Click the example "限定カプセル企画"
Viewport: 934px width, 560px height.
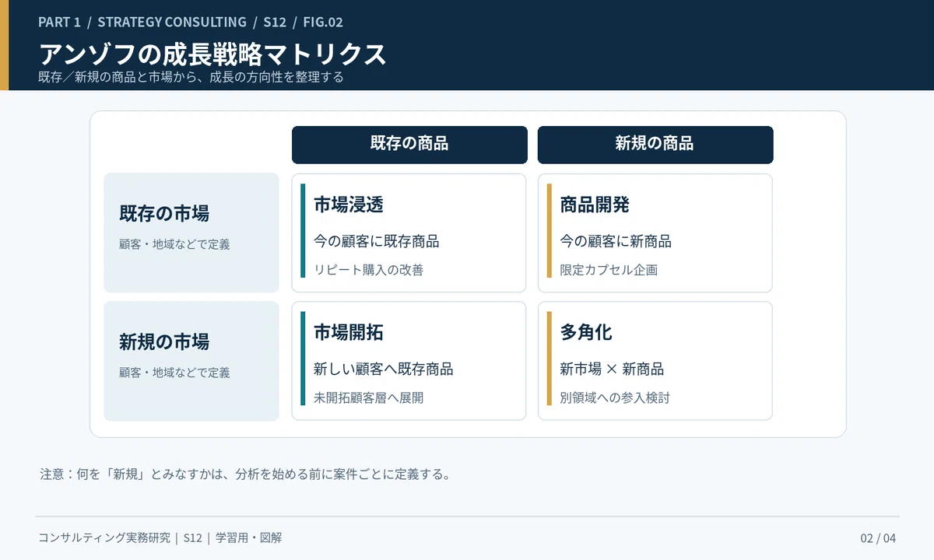[x=609, y=270]
